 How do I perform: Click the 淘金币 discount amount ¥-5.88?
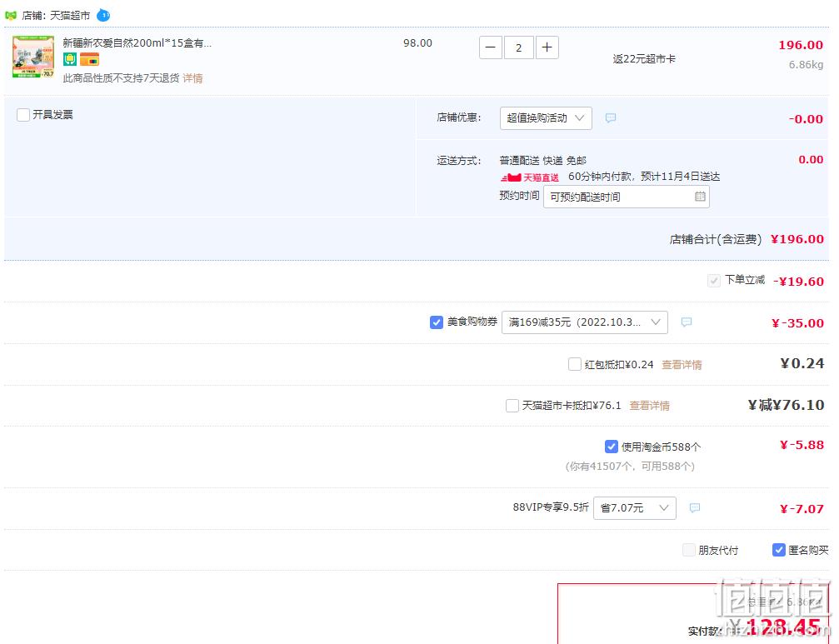802,445
